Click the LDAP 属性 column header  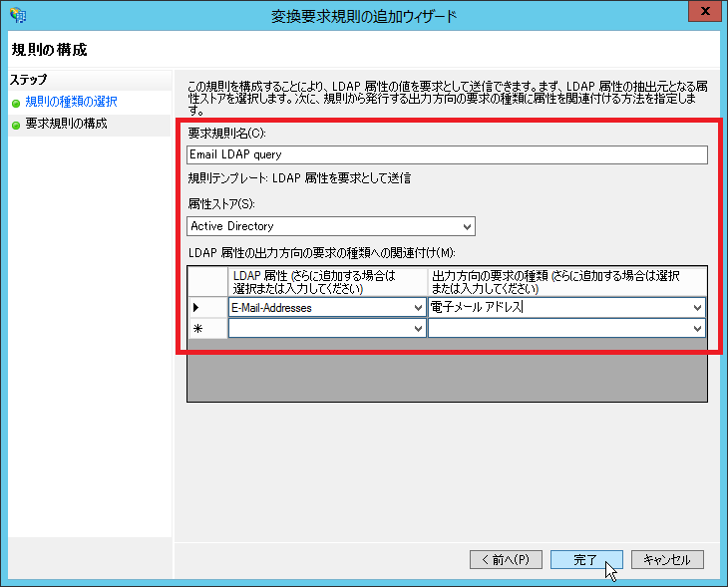coord(327,282)
